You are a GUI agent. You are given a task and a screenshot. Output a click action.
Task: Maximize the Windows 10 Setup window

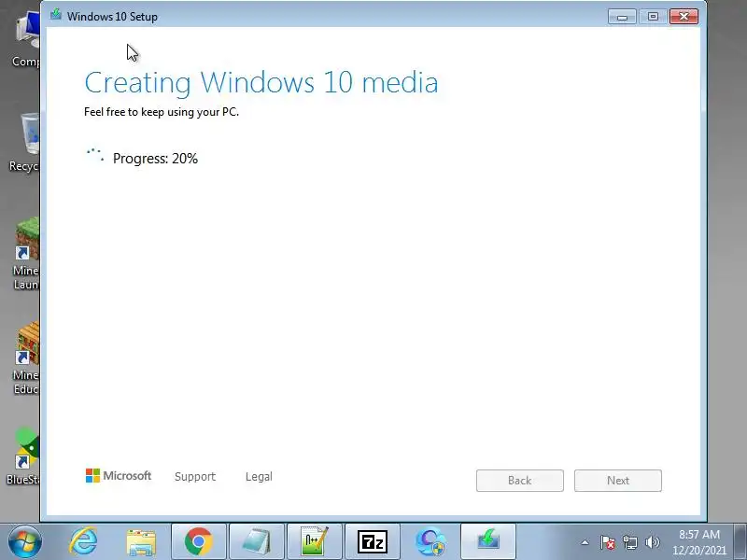653,17
